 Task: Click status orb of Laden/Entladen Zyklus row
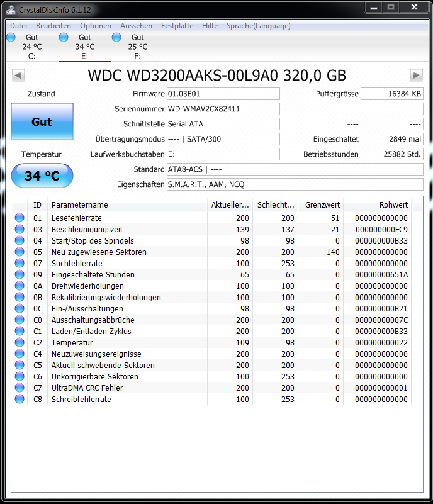pos(20,331)
